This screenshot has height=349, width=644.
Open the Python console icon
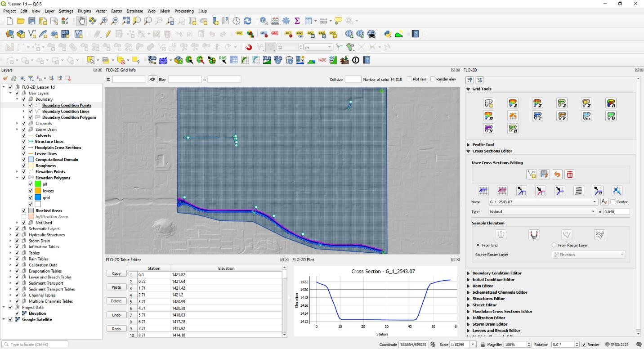click(x=387, y=34)
